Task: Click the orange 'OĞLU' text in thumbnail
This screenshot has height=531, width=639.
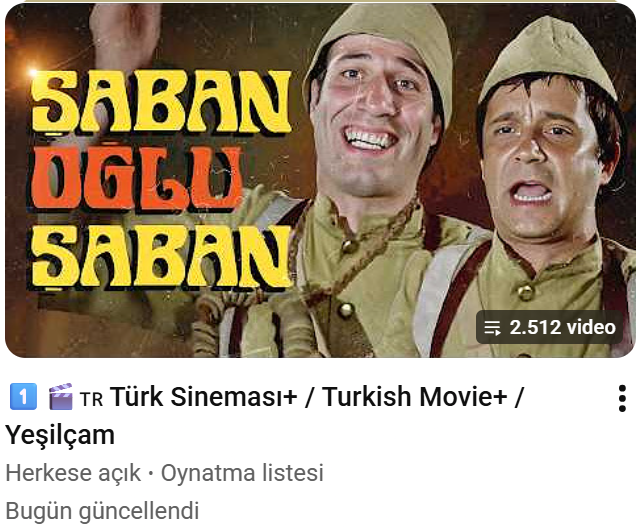Action: 137,176
